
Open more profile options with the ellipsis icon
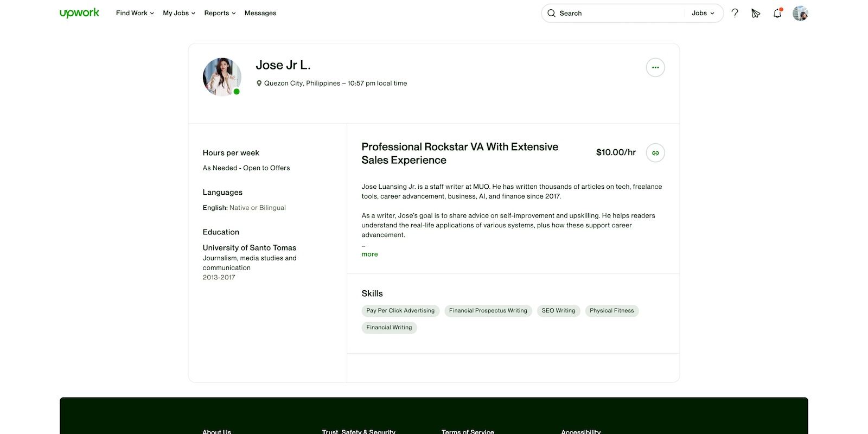(655, 67)
